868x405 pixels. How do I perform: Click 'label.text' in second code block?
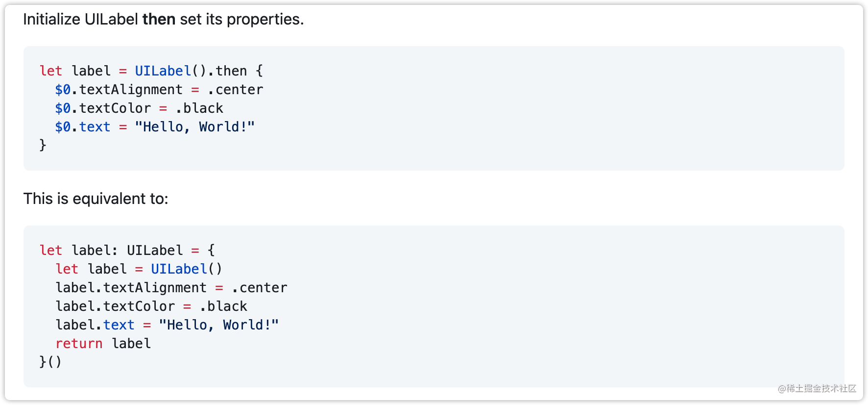(x=95, y=325)
